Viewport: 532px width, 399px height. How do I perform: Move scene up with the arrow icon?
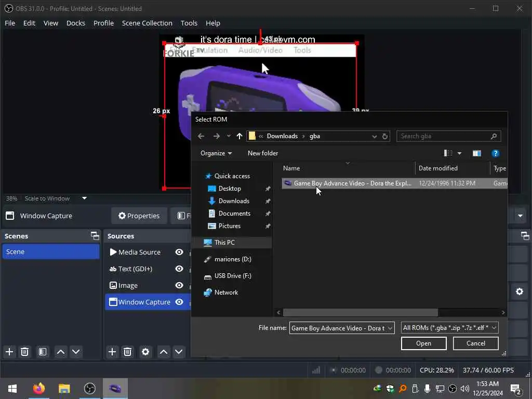(x=61, y=352)
